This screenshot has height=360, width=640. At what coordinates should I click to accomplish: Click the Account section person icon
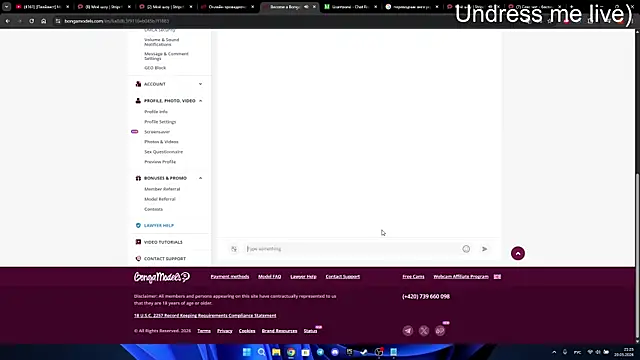pyautogui.click(x=138, y=84)
